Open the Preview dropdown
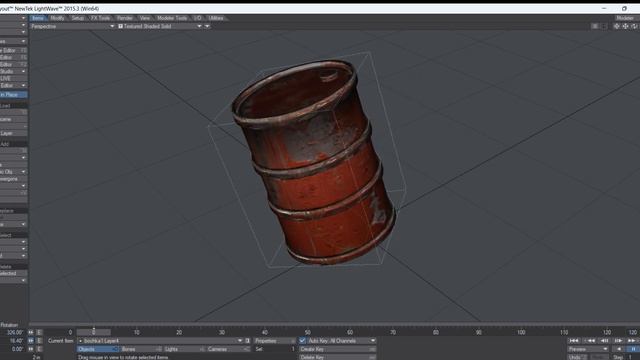Image resolution: width=640 pixels, height=360 pixels. coord(588,349)
